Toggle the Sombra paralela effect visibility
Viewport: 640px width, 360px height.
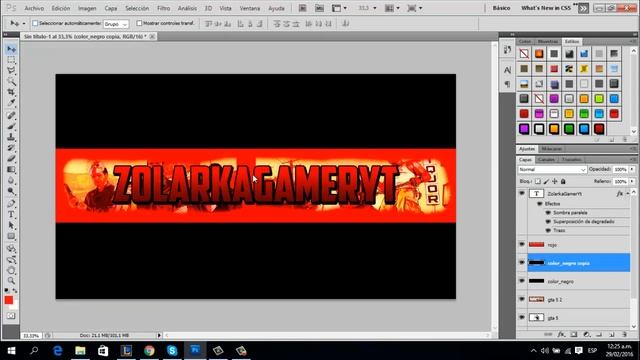point(548,213)
